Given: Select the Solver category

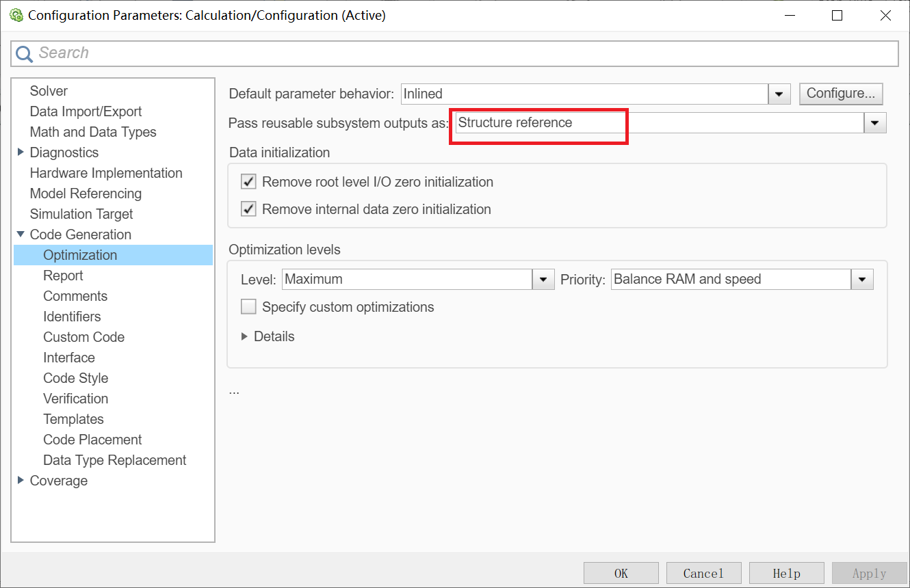Looking at the screenshot, I should pyautogui.click(x=48, y=90).
